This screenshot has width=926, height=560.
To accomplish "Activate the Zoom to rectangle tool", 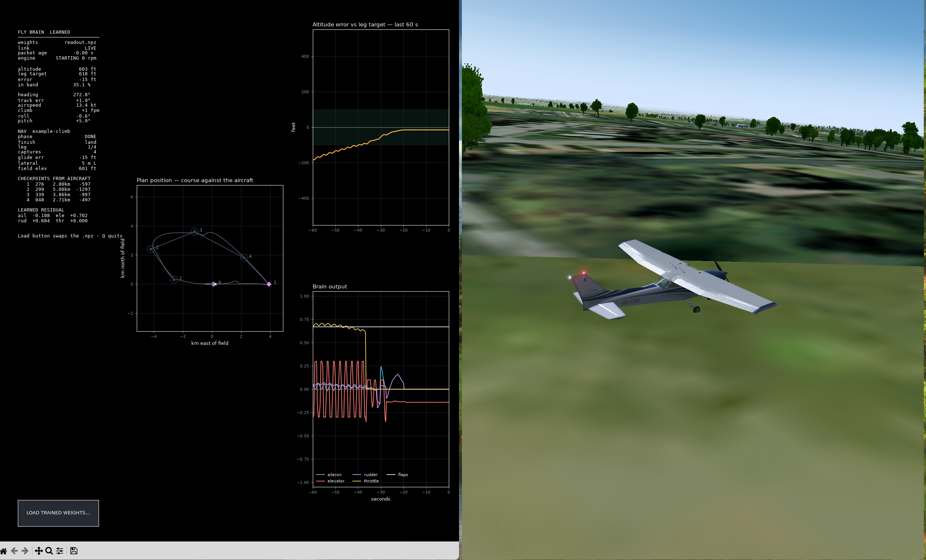I will click(49, 551).
